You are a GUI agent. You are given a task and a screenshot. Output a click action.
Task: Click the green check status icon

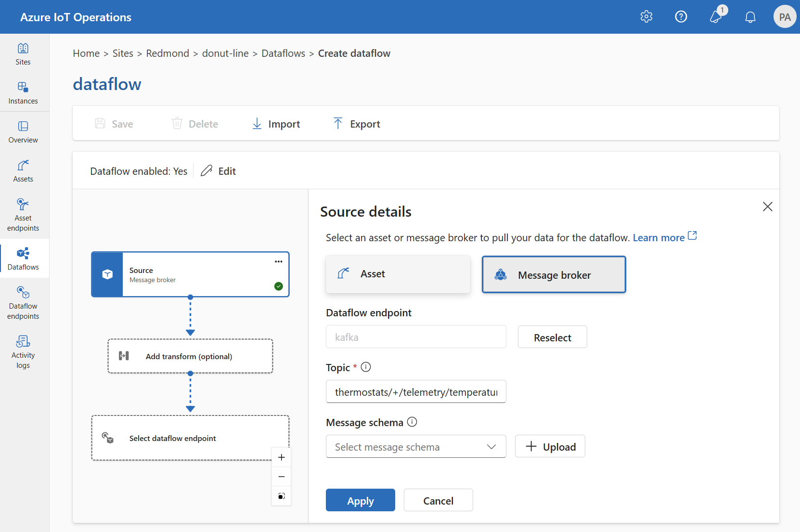279,286
